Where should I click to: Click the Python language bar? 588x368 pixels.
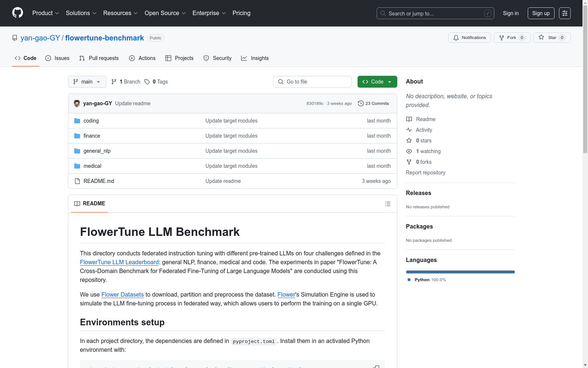pyautogui.click(x=460, y=272)
